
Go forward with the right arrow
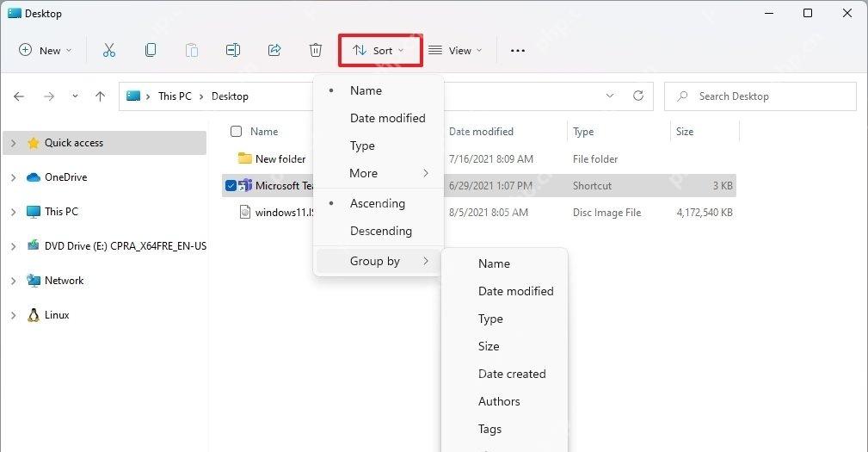pyautogui.click(x=49, y=96)
